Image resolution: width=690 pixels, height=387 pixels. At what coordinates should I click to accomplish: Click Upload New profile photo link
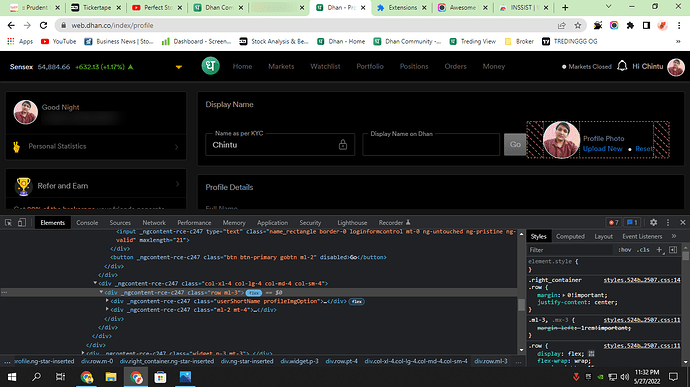pos(602,149)
